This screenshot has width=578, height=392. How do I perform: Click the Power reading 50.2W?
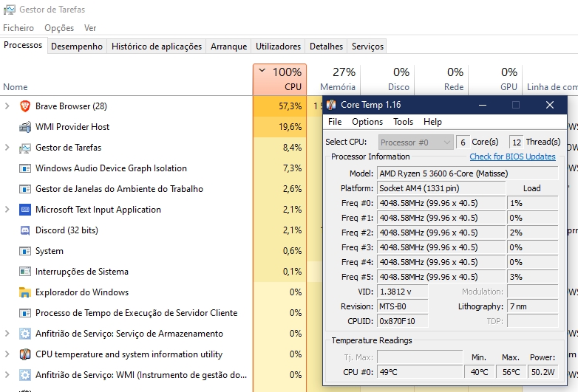click(543, 372)
